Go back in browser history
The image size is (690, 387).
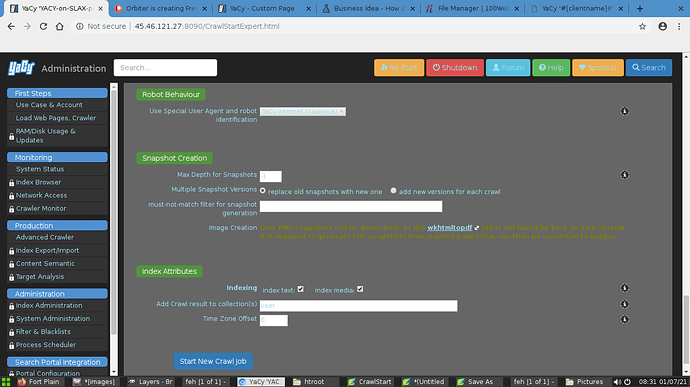[11, 26]
